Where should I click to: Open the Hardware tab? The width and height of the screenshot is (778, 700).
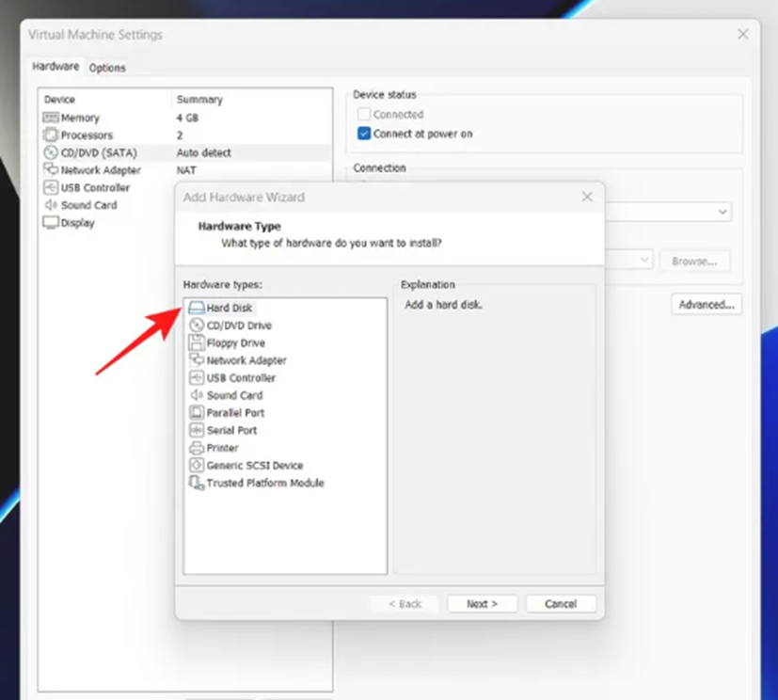click(56, 67)
